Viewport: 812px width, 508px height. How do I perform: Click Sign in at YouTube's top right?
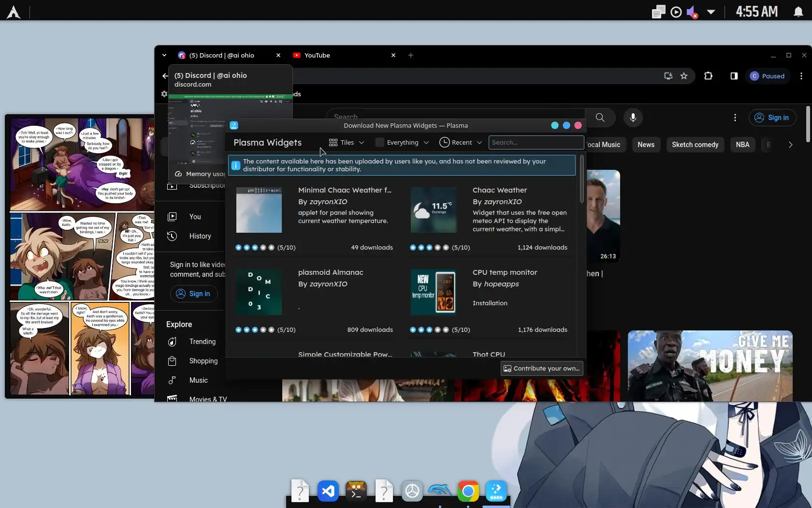tap(772, 118)
